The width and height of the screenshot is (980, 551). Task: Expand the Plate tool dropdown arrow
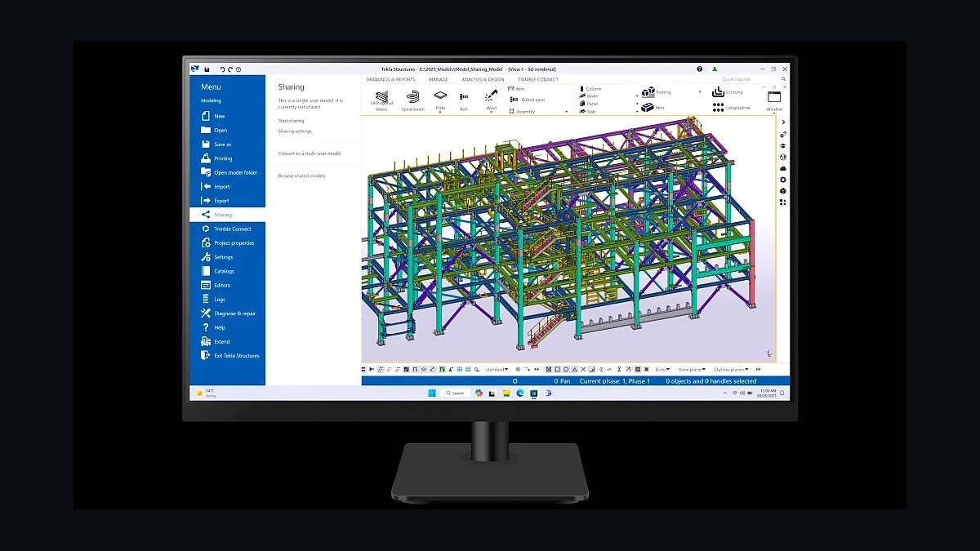pyautogui.click(x=440, y=112)
